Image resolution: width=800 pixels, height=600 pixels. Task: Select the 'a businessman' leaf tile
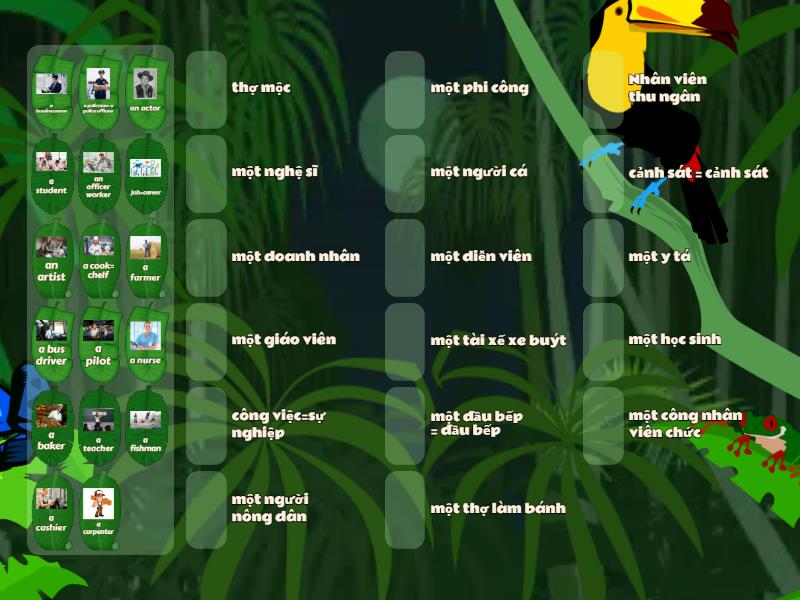(x=51, y=90)
